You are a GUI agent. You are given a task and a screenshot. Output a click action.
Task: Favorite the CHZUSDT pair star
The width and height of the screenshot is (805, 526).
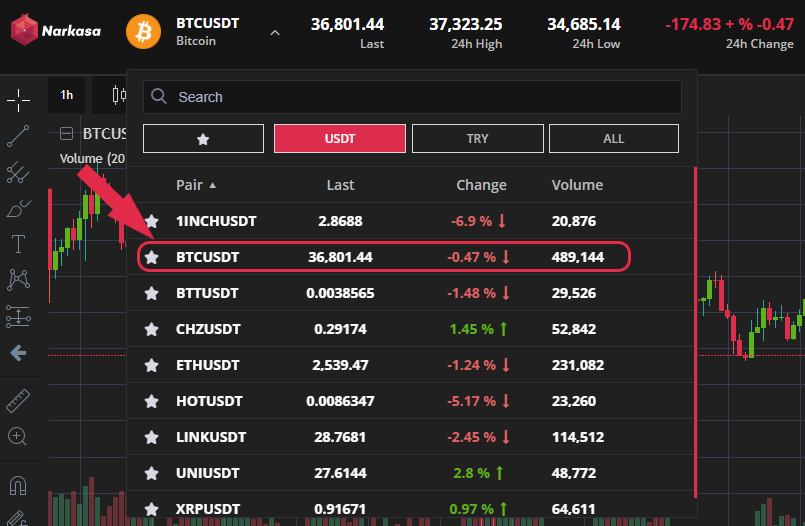151,329
